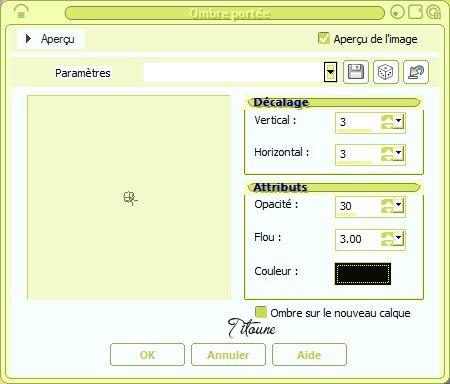The height and width of the screenshot is (384, 450).
Task: Click the square title bar button
Action: pyautogui.click(x=415, y=12)
